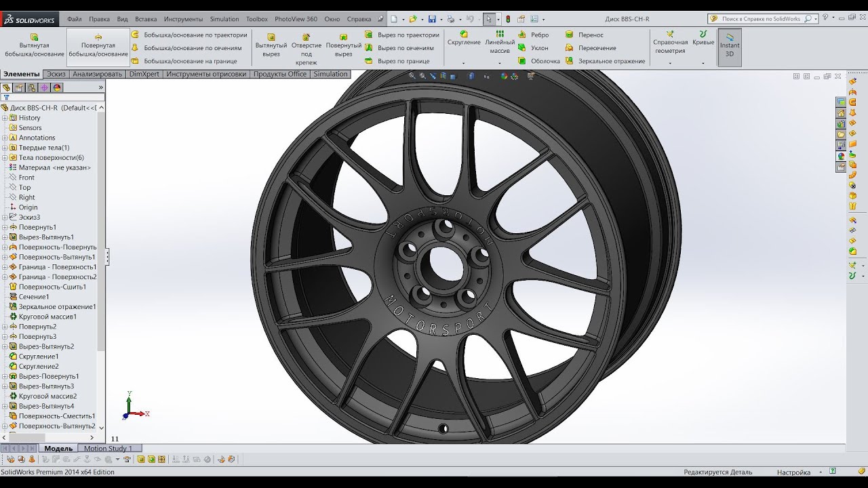Switch to the Анализировать tab
The image size is (868, 488).
click(98, 74)
